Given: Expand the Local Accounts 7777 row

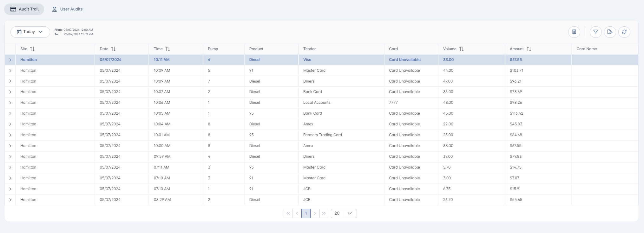Looking at the screenshot, I should click(10, 103).
